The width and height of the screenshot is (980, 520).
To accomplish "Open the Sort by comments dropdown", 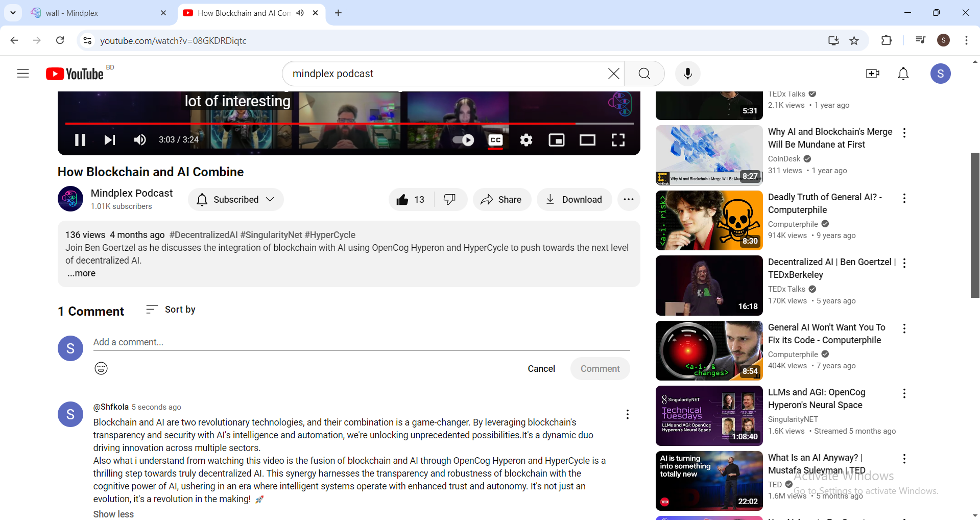I will click(171, 310).
